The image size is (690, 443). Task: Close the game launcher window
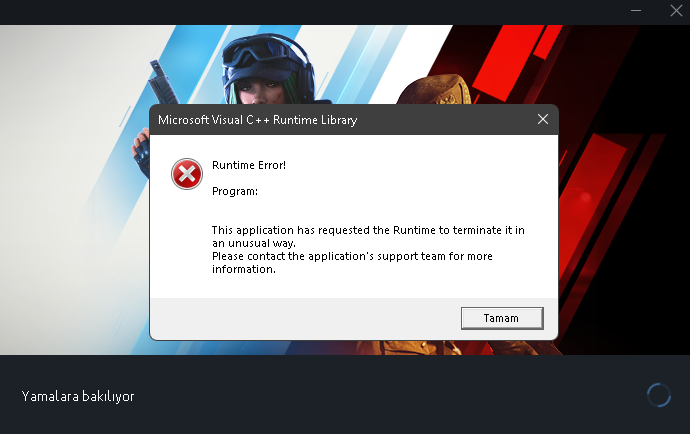[x=676, y=11]
